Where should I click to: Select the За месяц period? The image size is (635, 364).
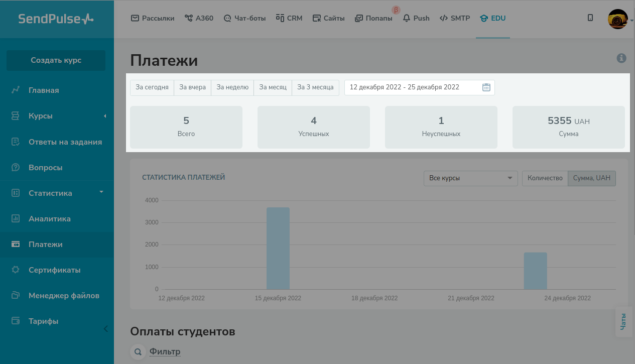273,87
